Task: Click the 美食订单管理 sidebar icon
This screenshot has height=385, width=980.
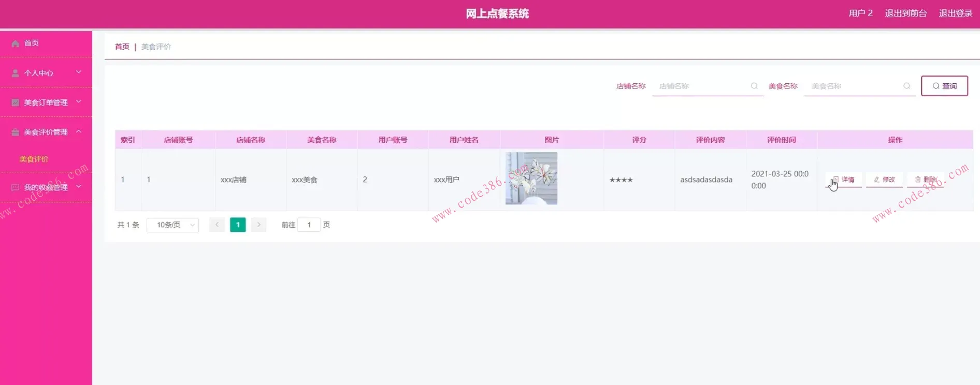Action: (16, 102)
